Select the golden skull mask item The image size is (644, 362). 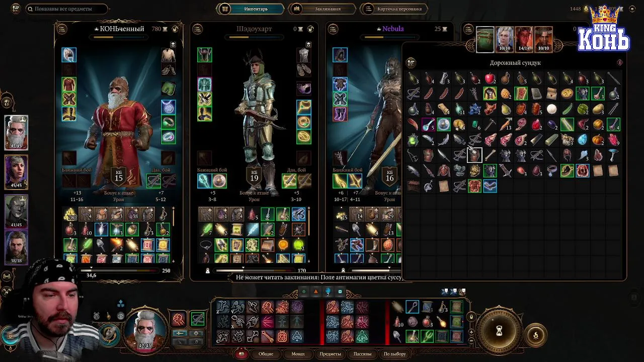[x=474, y=171]
